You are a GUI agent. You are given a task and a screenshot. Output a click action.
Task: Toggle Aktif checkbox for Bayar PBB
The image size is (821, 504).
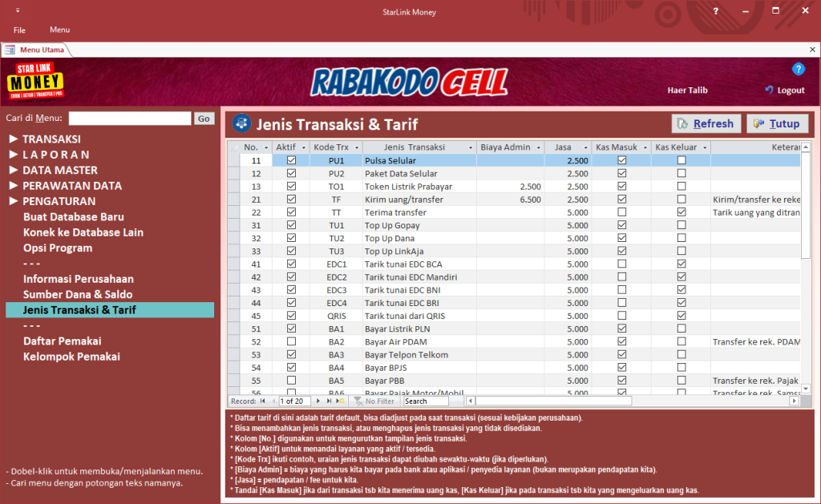291,380
